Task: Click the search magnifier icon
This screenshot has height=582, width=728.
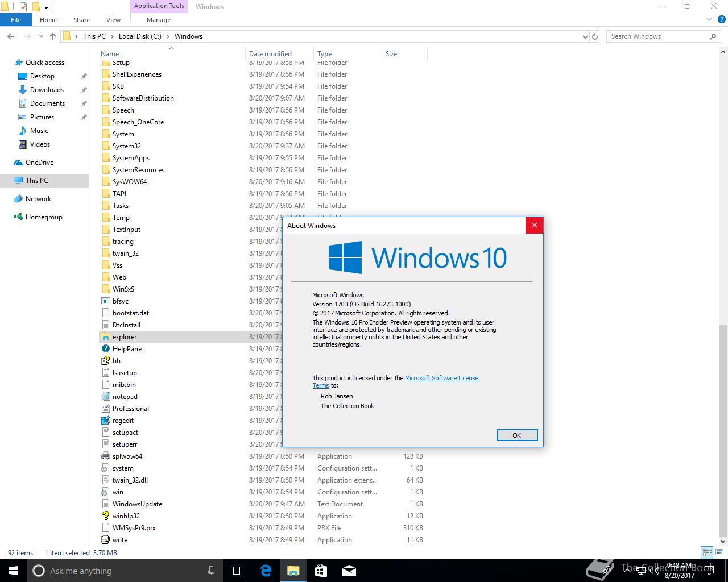Action: click(x=713, y=36)
